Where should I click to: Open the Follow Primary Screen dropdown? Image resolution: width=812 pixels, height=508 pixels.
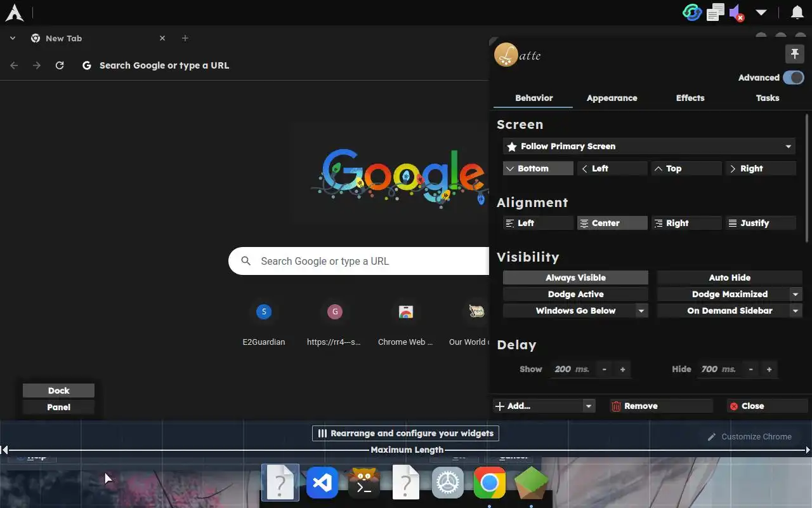pyautogui.click(x=650, y=146)
